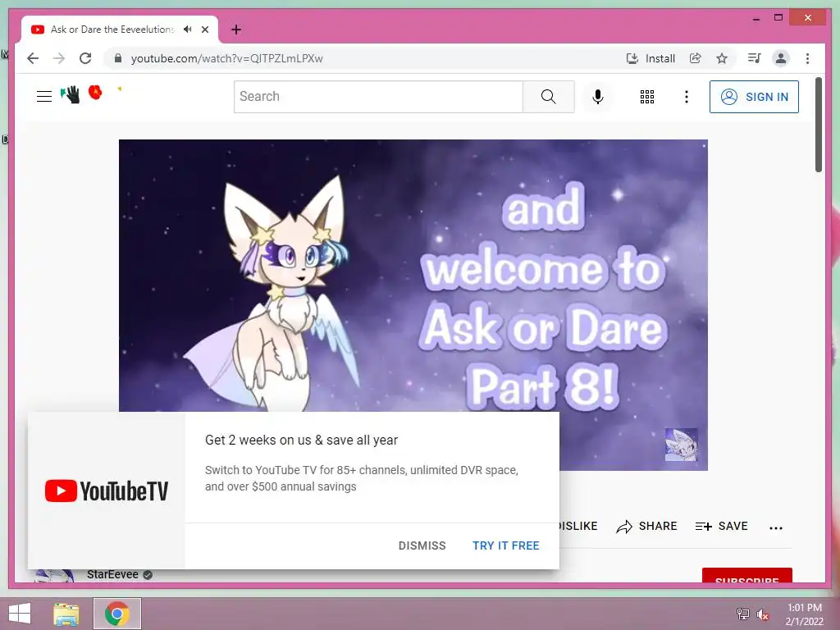Install the YouTube app

(x=651, y=58)
